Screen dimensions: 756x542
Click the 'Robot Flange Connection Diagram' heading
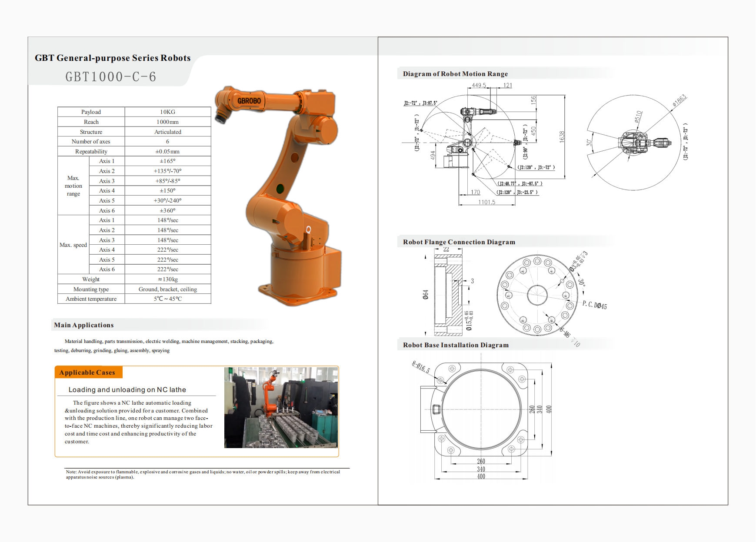pyautogui.click(x=459, y=242)
